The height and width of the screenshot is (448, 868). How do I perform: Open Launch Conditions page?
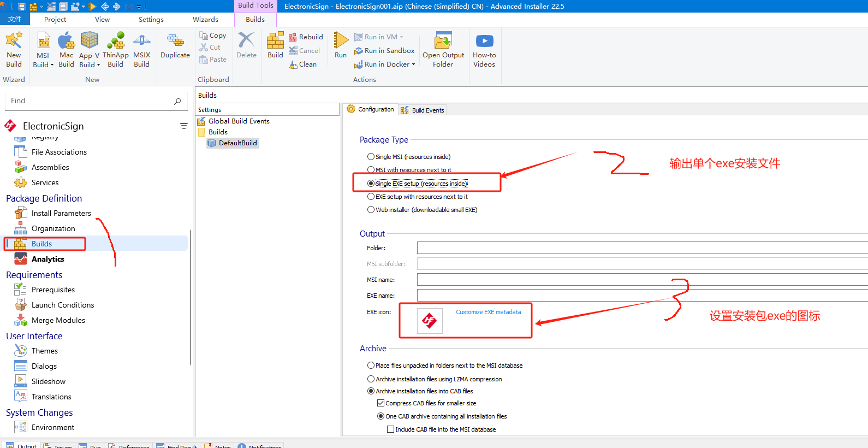coord(63,305)
